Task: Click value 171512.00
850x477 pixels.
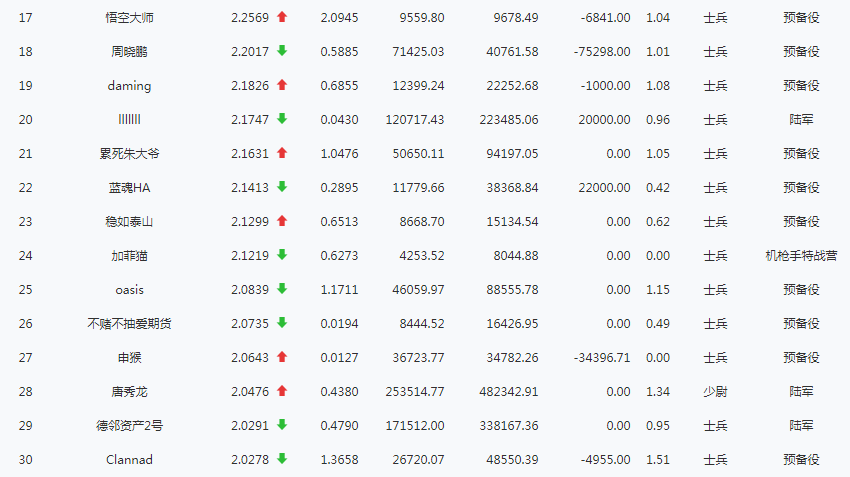Action: pyautogui.click(x=415, y=426)
